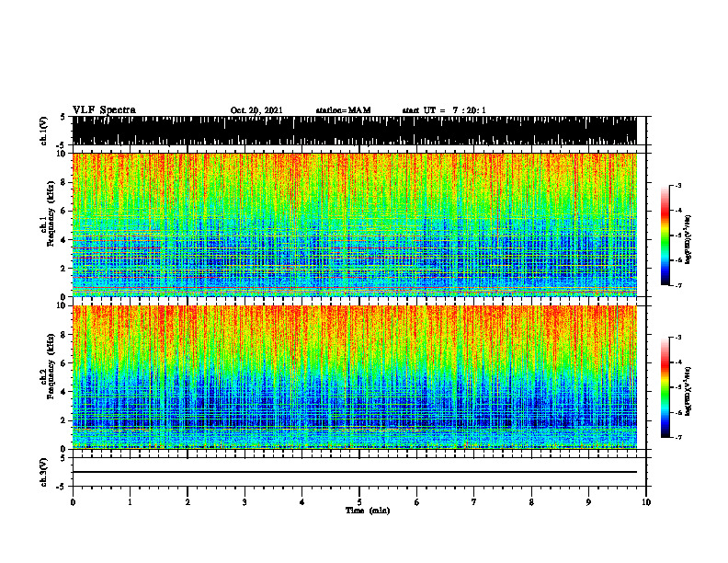Click the "ch.1(V)" waveform axis label
Viewport: 728px width, 563px height.
43,131
